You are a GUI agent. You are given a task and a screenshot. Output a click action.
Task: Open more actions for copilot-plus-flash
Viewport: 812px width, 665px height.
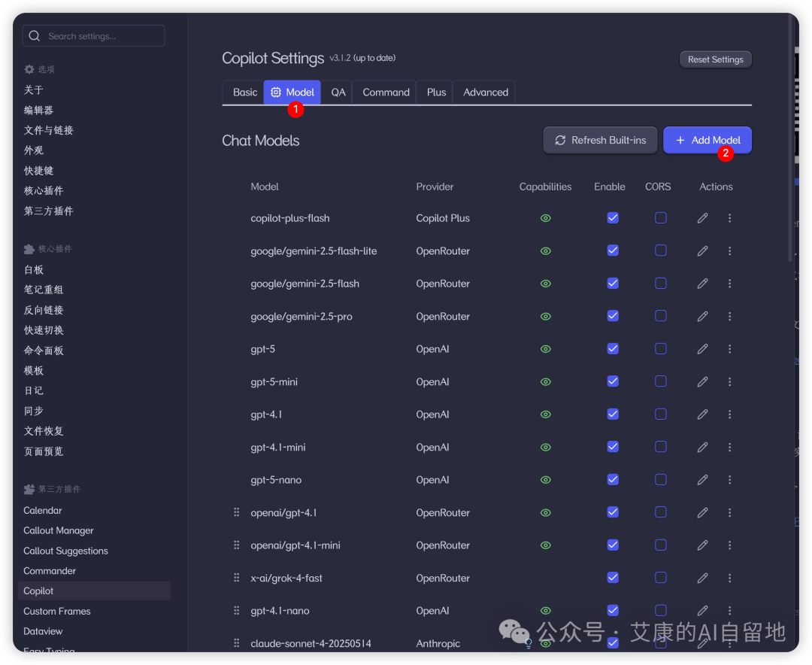click(x=729, y=218)
